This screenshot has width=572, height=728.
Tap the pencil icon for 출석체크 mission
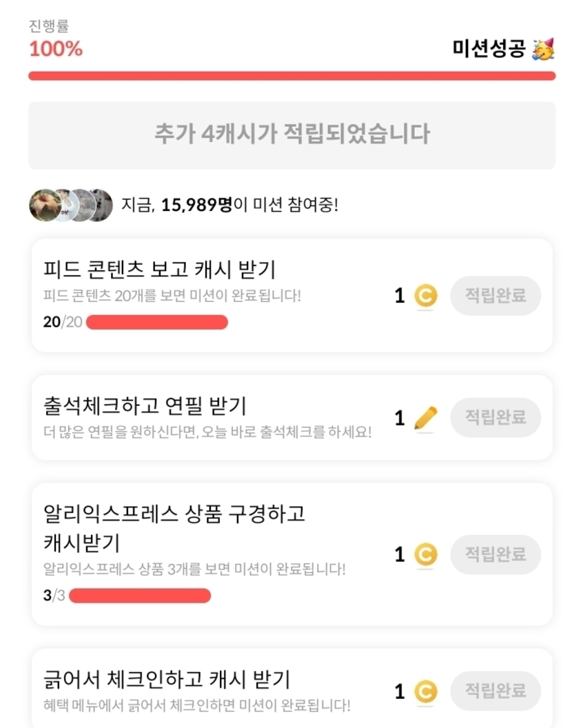pyautogui.click(x=425, y=418)
